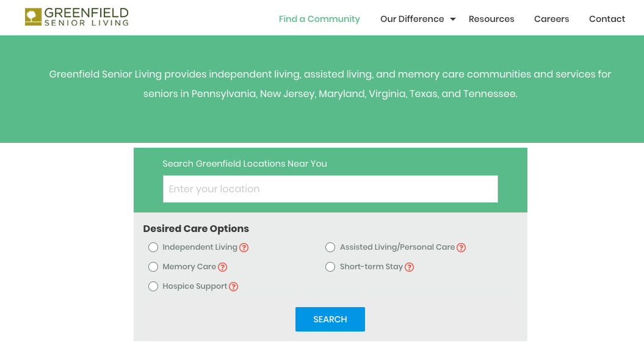Image resolution: width=644 pixels, height=359 pixels.
Task: Open the Find a Community page
Action: (319, 19)
